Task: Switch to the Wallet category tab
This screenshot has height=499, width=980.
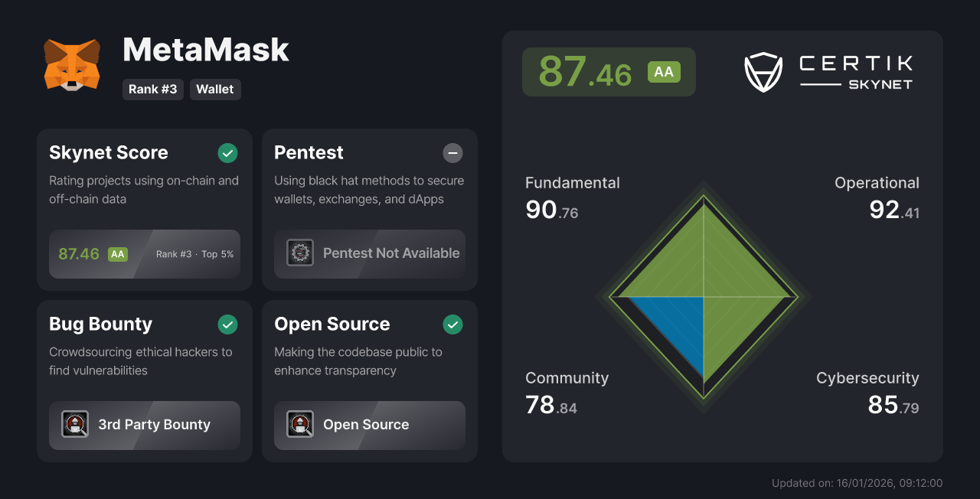Action: pyautogui.click(x=215, y=90)
